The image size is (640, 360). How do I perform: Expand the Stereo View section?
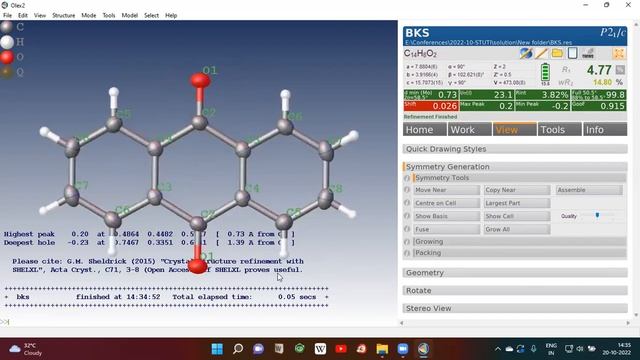515,308
